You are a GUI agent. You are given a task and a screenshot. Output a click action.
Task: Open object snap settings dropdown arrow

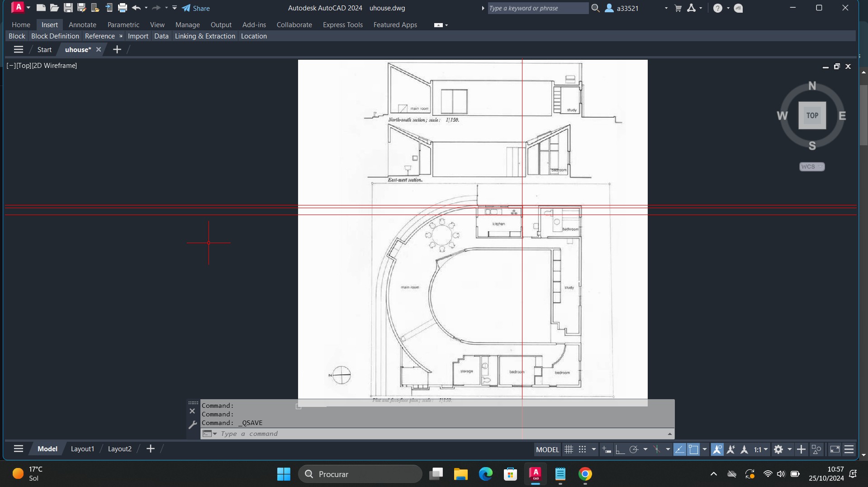(x=704, y=449)
